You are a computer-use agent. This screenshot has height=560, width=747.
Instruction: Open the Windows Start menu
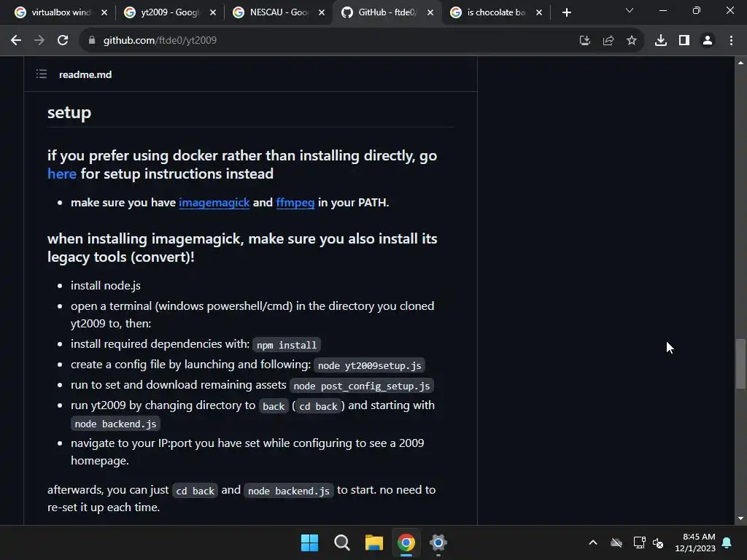tap(309, 542)
